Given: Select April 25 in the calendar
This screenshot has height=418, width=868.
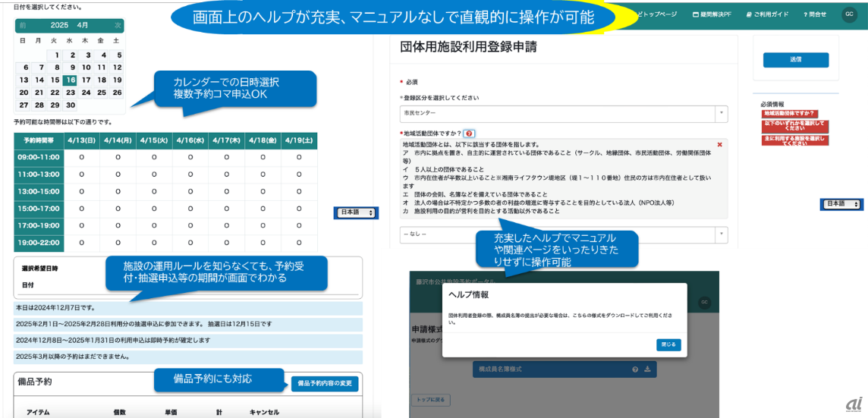Looking at the screenshot, I should point(102,93).
